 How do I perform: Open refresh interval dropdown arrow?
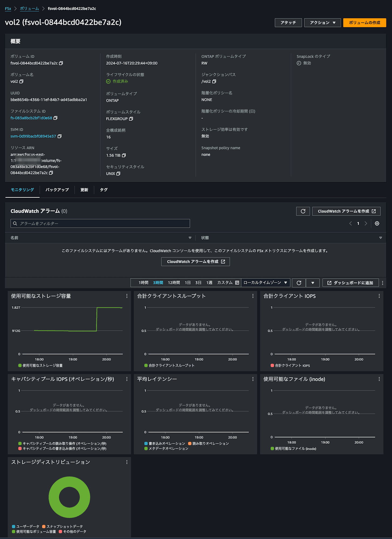tap(313, 283)
